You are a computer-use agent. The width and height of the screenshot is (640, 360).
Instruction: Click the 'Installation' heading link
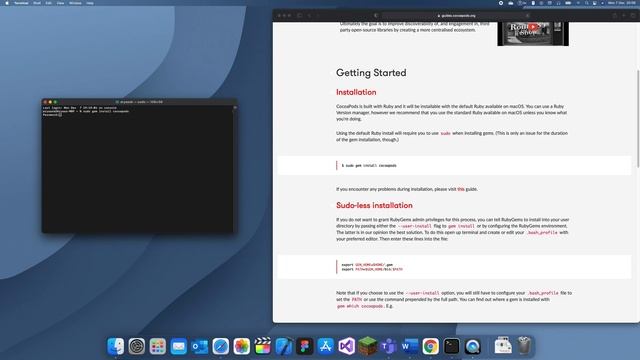point(356,92)
